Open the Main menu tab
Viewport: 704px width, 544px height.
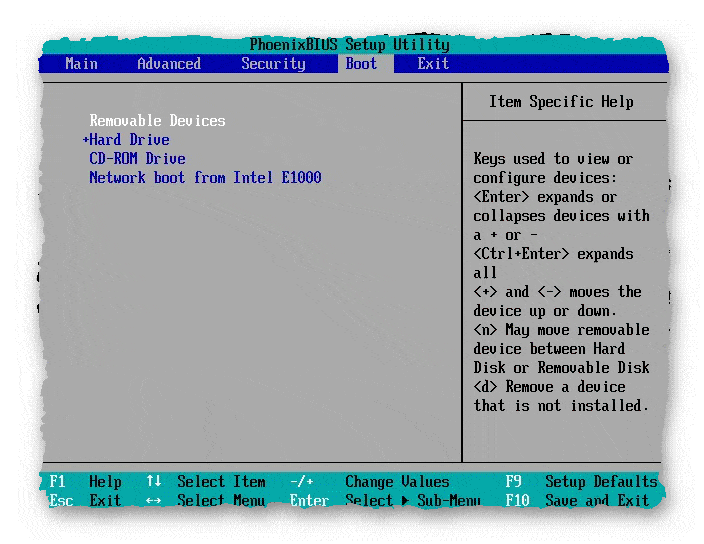(81, 64)
